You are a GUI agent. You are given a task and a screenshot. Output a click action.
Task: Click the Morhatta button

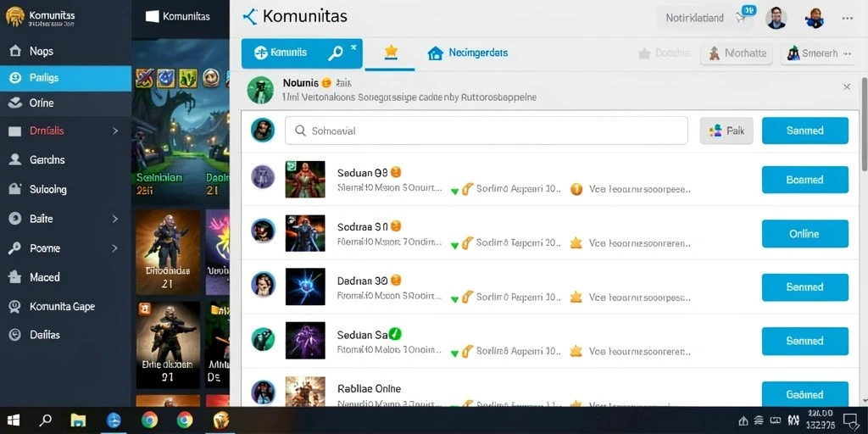tap(737, 53)
